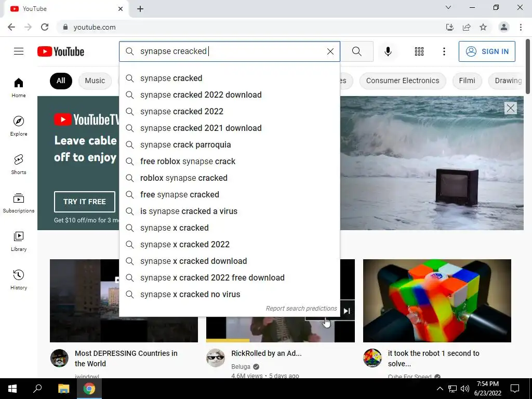Click the magnifier search button
The height and width of the screenshot is (399, 532).
click(356, 51)
